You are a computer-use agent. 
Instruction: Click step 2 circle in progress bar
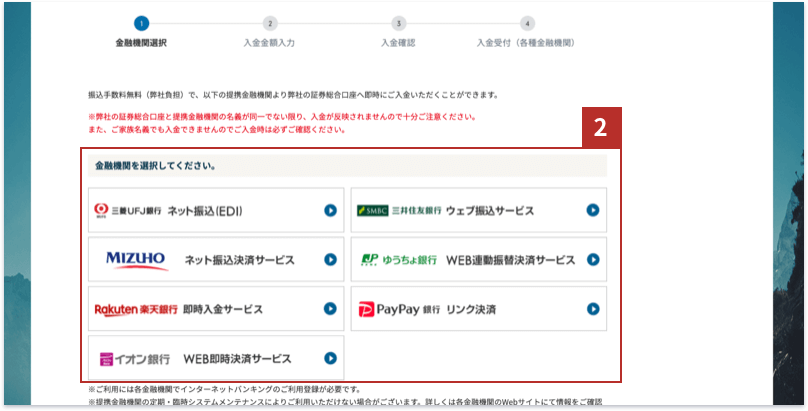click(270, 23)
